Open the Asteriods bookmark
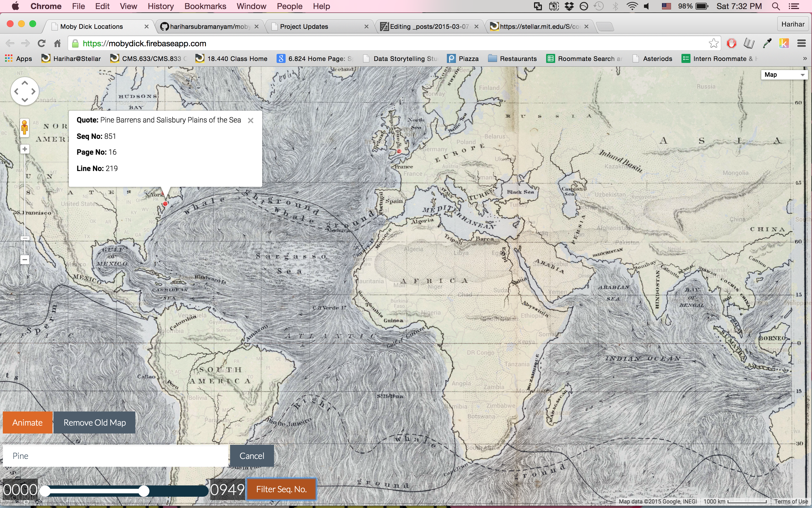This screenshot has height=508, width=812. coord(652,59)
